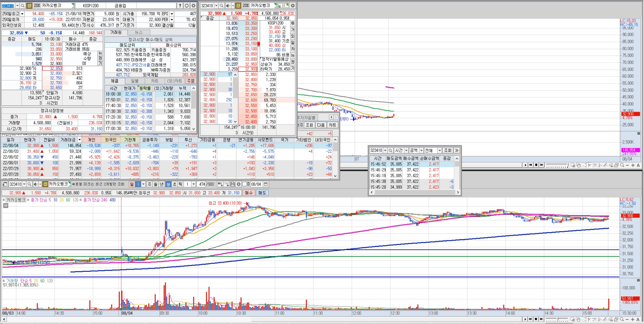Click the panel layout icon left of lower chart code
This screenshot has height=324, width=644.
[5, 184]
